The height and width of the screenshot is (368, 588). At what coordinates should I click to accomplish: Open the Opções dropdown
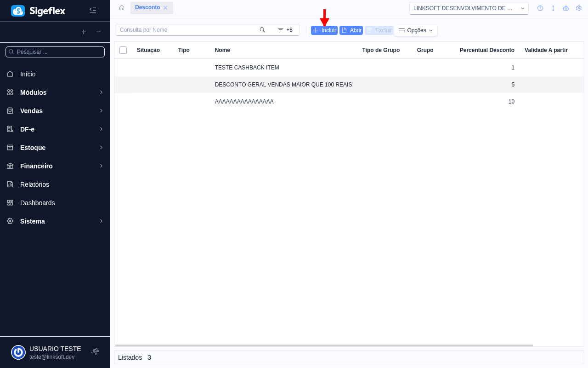tap(415, 30)
